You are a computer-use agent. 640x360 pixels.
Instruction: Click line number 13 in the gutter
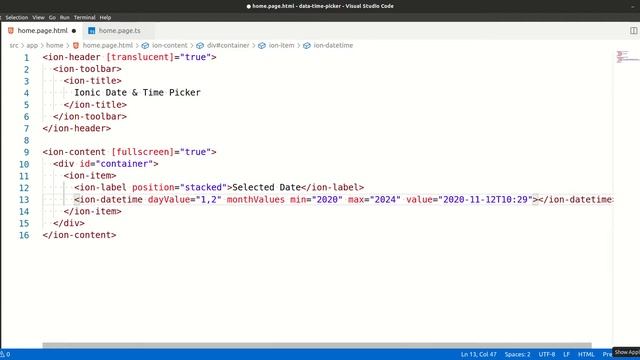(24, 200)
